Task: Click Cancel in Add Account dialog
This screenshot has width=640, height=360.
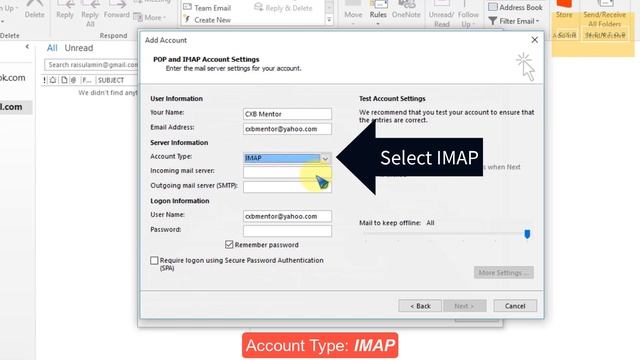Action: coord(515,306)
